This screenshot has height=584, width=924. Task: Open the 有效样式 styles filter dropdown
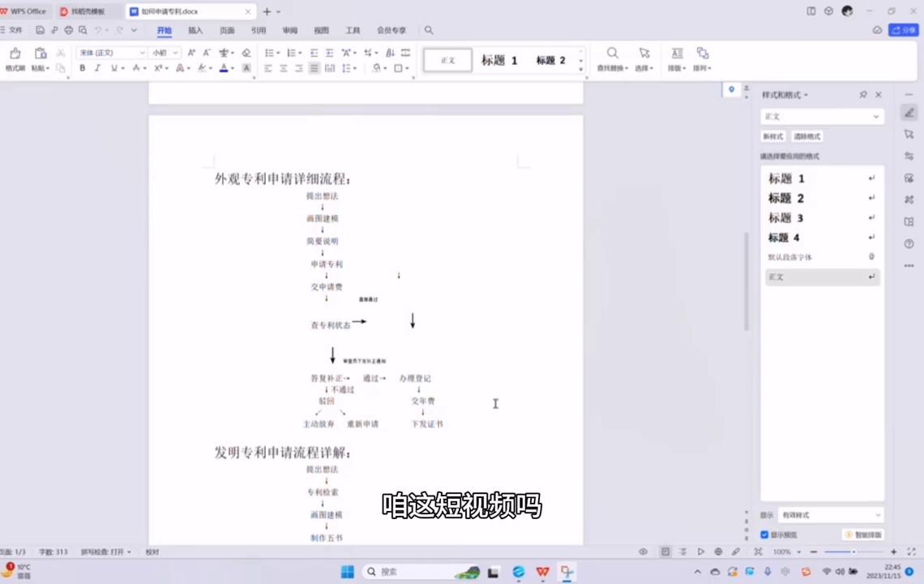pos(831,514)
